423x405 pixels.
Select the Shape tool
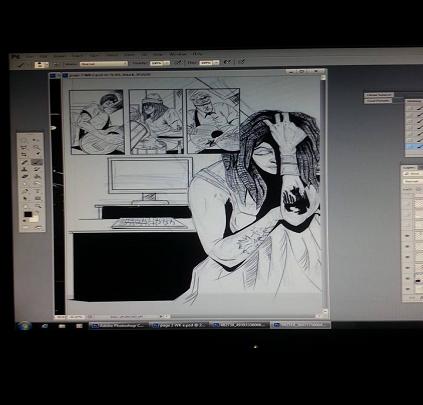tap(37, 198)
